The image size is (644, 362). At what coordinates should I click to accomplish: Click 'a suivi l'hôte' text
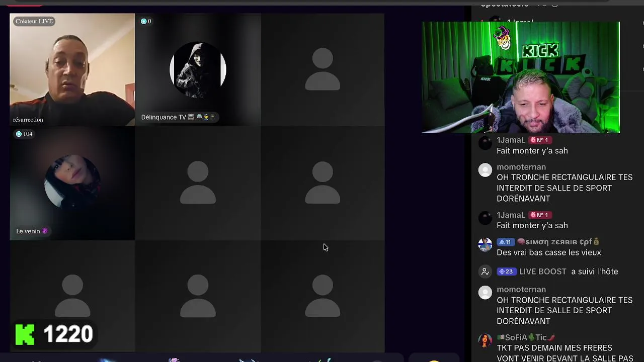pyautogui.click(x=595, y=271)
